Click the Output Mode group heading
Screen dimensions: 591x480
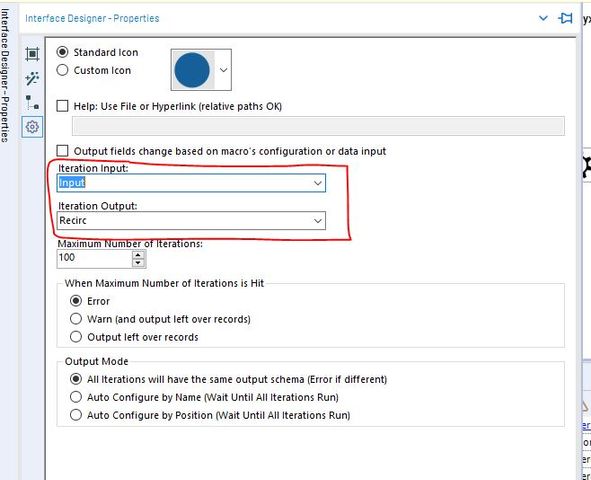(x=96, y=361)
